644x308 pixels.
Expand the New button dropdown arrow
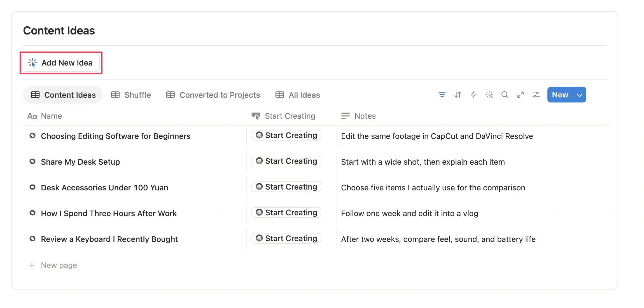point(580,95)
